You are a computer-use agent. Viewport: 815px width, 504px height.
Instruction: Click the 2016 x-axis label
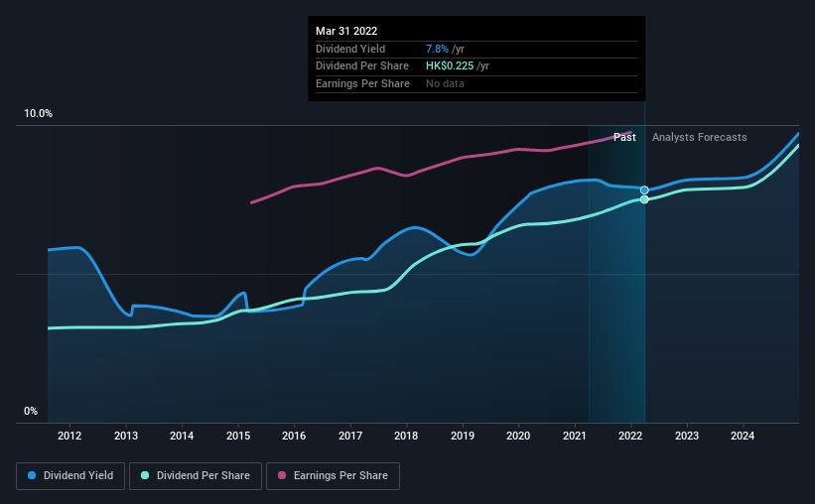point(294,436)
